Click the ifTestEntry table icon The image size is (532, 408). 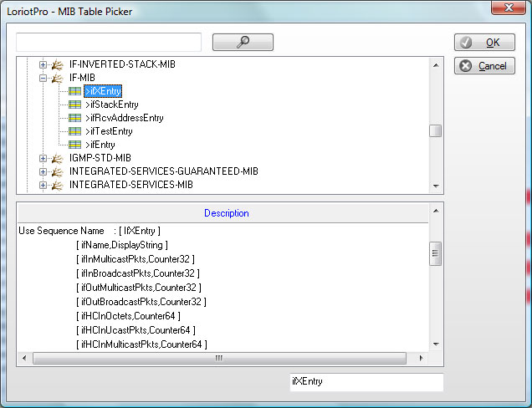74,131
